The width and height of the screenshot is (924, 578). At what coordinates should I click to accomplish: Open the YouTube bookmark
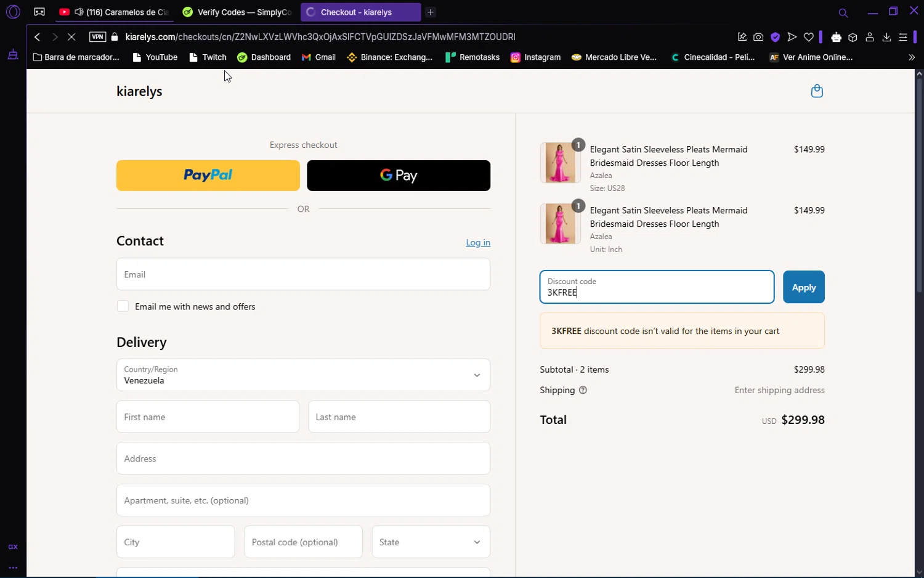(x=155, y=57)
